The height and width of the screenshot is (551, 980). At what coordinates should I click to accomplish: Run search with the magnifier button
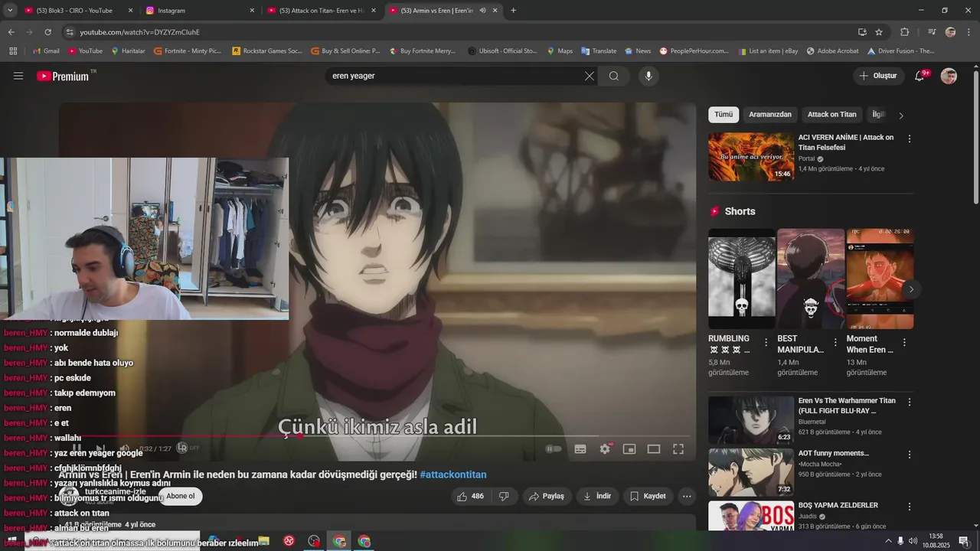(x=614, y=76)
